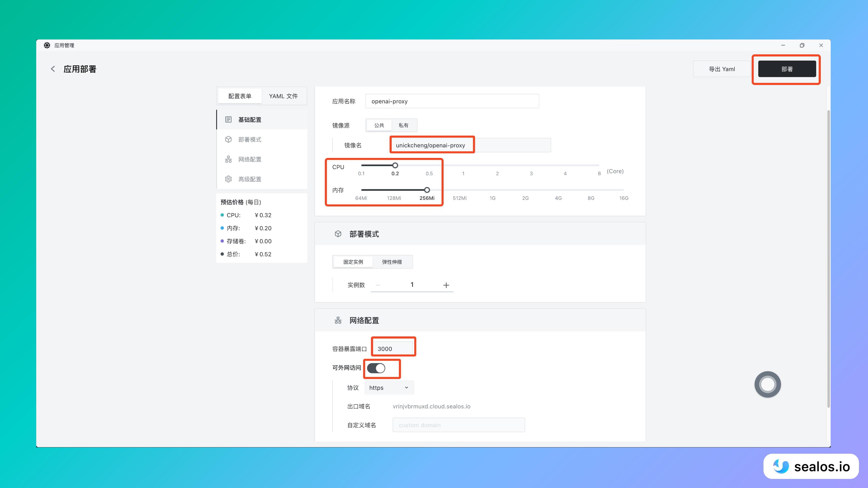Screen dimensions: 868x488
Task: Switch to the 配置表单 tab
Action: [x=239, y=96]
